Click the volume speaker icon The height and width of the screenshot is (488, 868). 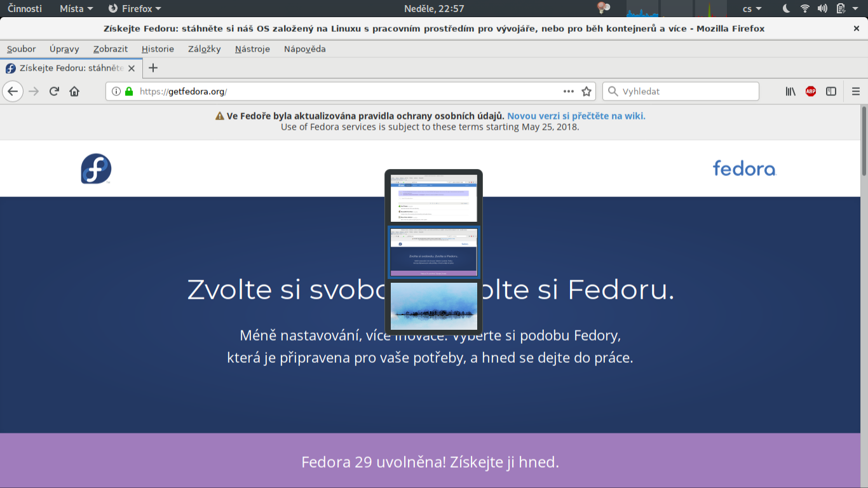822,8
